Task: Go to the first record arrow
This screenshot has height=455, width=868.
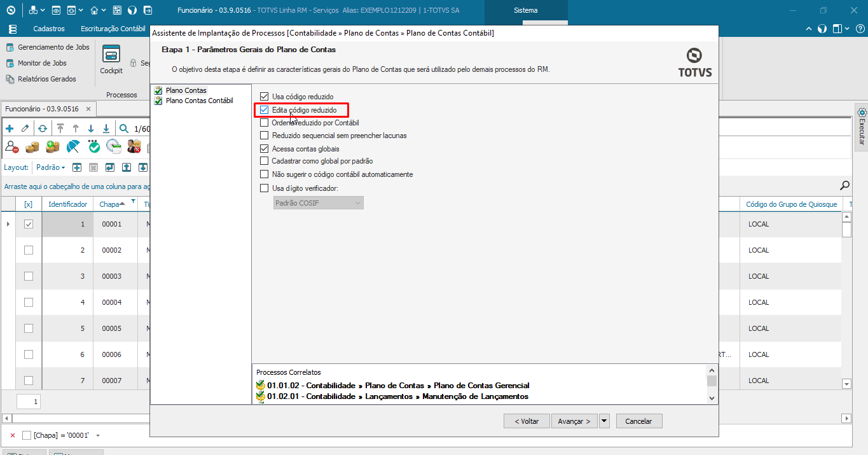Action: [x=60, y=128]
